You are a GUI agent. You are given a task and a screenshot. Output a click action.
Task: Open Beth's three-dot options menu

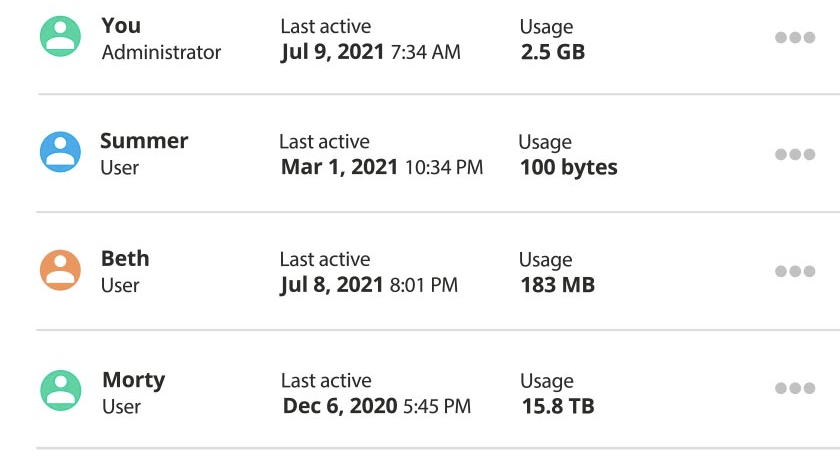point(795,271)
